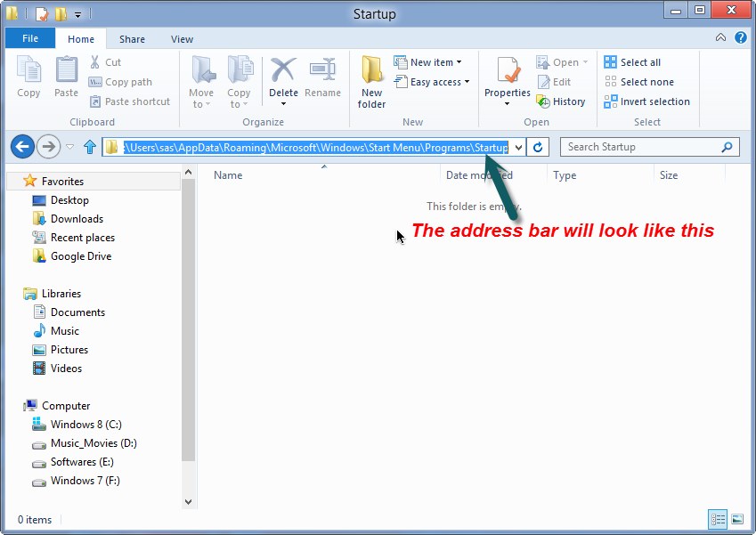Click the navigation pane scroll down arrow
This screenshot has width=756, height=535.
point(189,502)
